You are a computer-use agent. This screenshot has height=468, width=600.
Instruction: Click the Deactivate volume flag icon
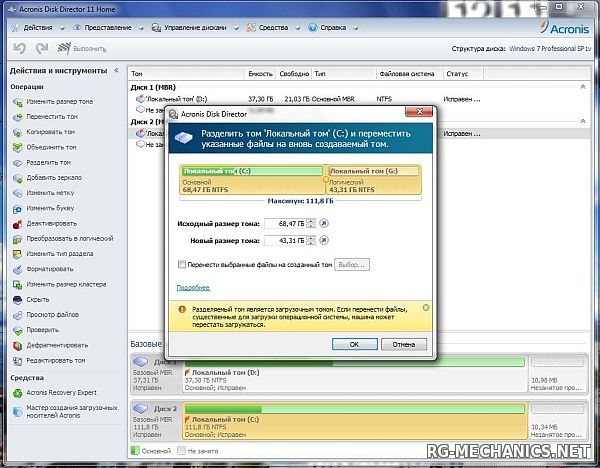point(18,224)
